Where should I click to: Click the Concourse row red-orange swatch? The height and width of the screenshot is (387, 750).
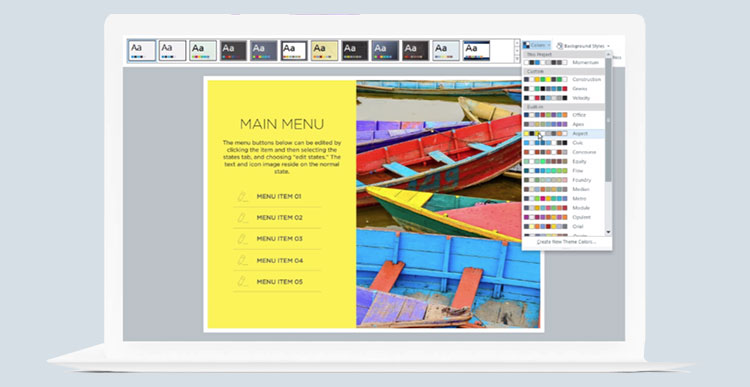526,152
